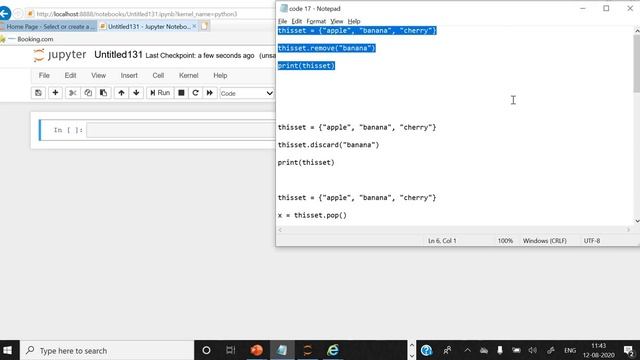Open Internet Explorer from taskbar
Screen dimensions: 640x360
(x=333, y=350)
